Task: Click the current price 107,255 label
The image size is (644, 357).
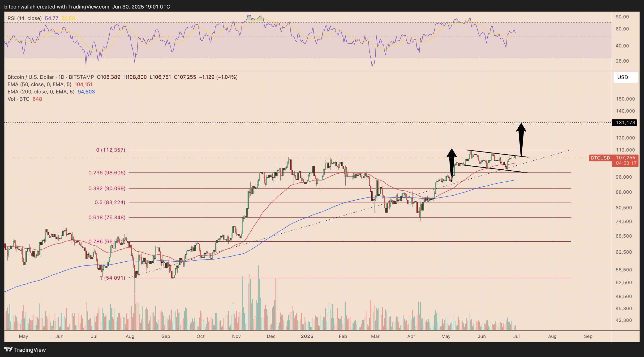Action: click(626, 158)
